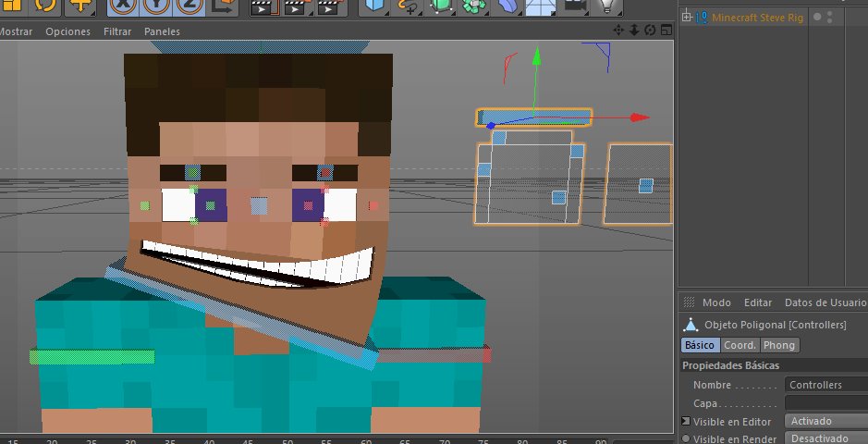Open the Modo menu in Attributes

coord(716,302)
